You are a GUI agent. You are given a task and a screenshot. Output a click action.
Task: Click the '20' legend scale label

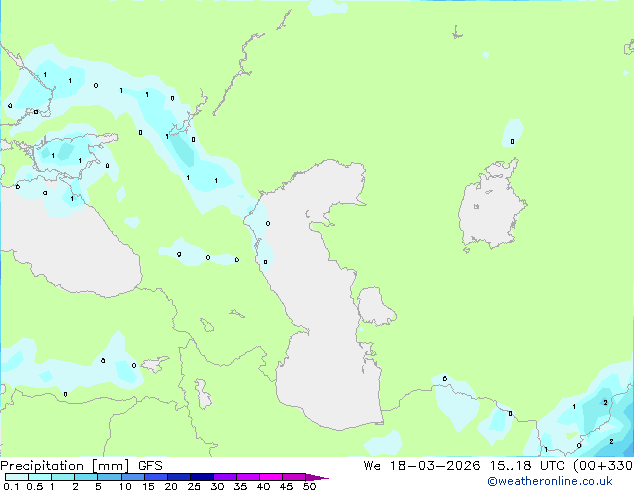tap(171, 486)
